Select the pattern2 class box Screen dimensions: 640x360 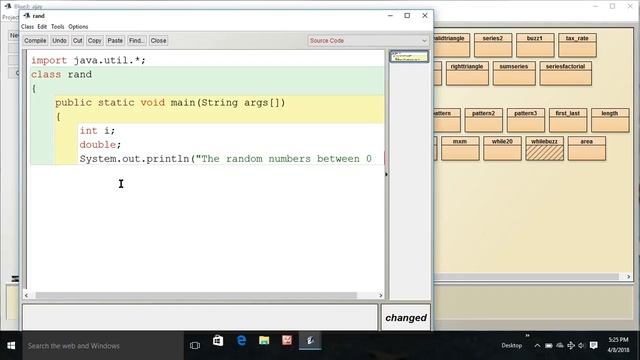click(x=484, y=120)
